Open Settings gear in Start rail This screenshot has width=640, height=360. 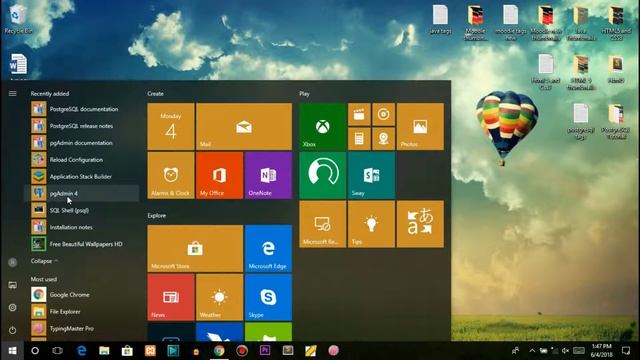(12, 307)
